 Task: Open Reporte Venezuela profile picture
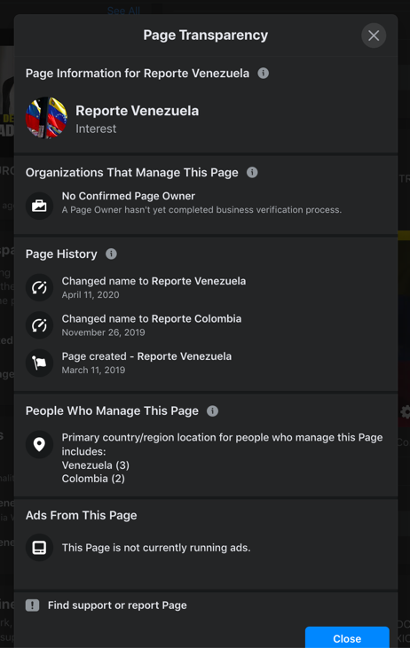click(46, 118)
